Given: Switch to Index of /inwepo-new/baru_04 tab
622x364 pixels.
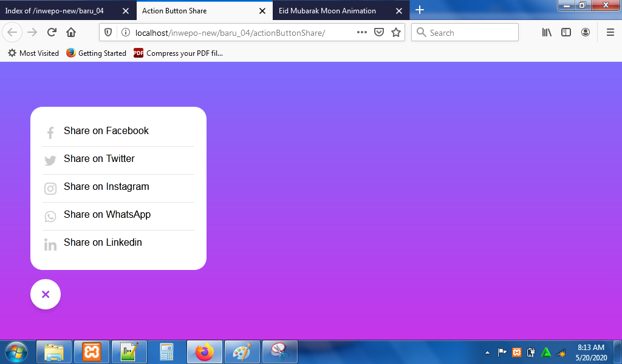Looking at the screenshot, I should (x=54, y=11).
